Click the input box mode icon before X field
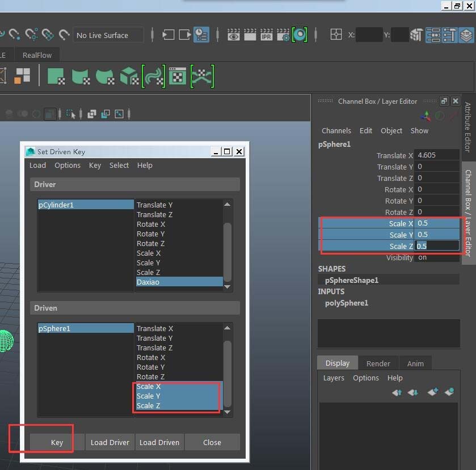476x470 pixels. tap(336, 34)
